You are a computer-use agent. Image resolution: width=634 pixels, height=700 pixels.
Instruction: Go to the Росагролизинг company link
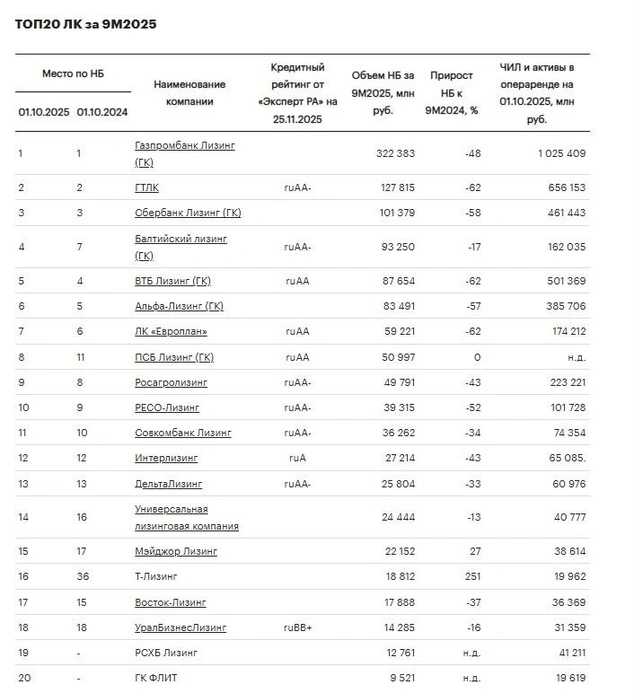(171, 383)
